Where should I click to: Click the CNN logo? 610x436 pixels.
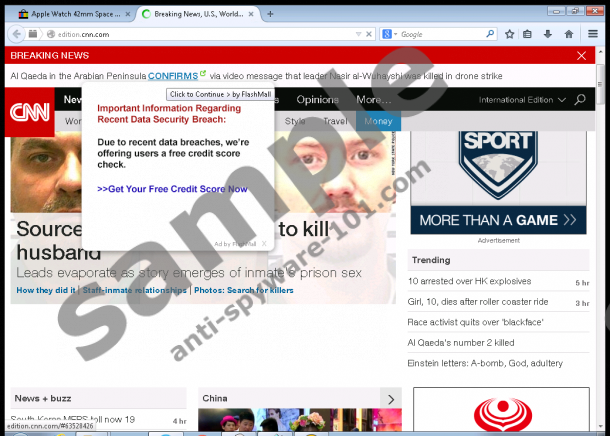[30, 111]
